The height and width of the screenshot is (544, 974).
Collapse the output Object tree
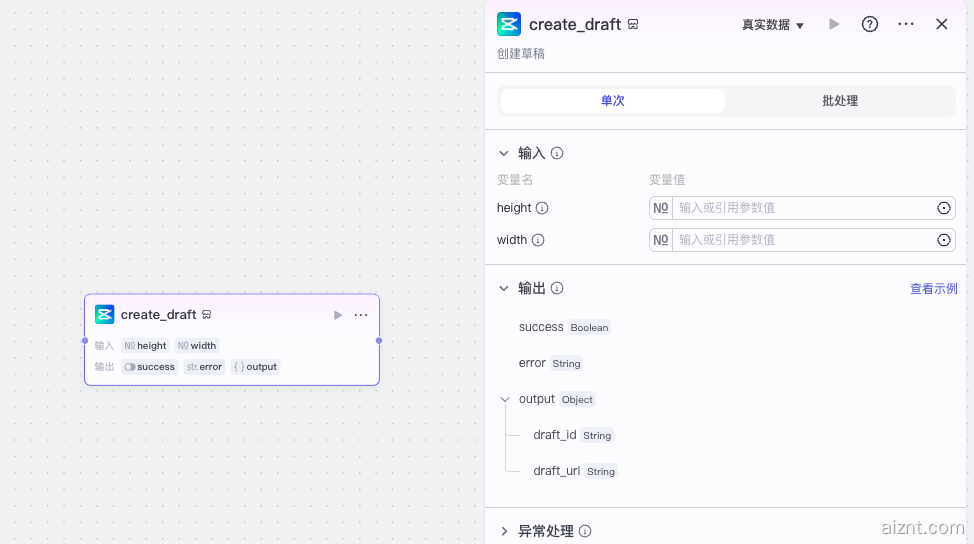click(505, 399)
